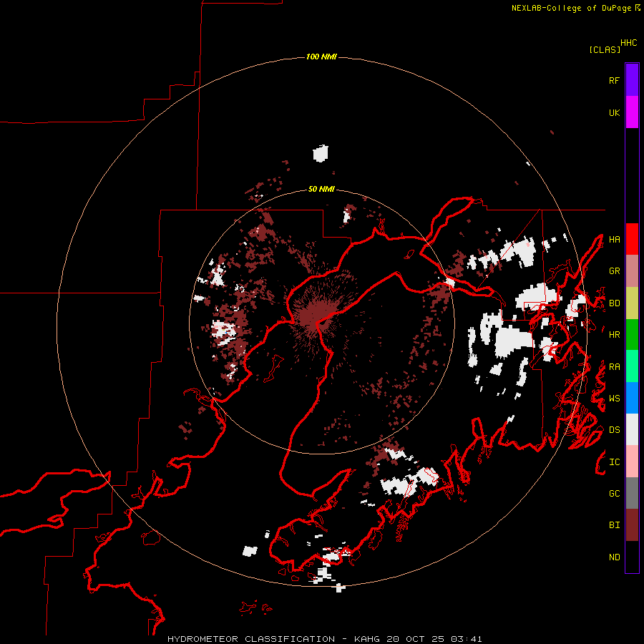The image size is (644, 644).
Task: Click the BI brown legend swatch
Action: (x=632, y=525)
